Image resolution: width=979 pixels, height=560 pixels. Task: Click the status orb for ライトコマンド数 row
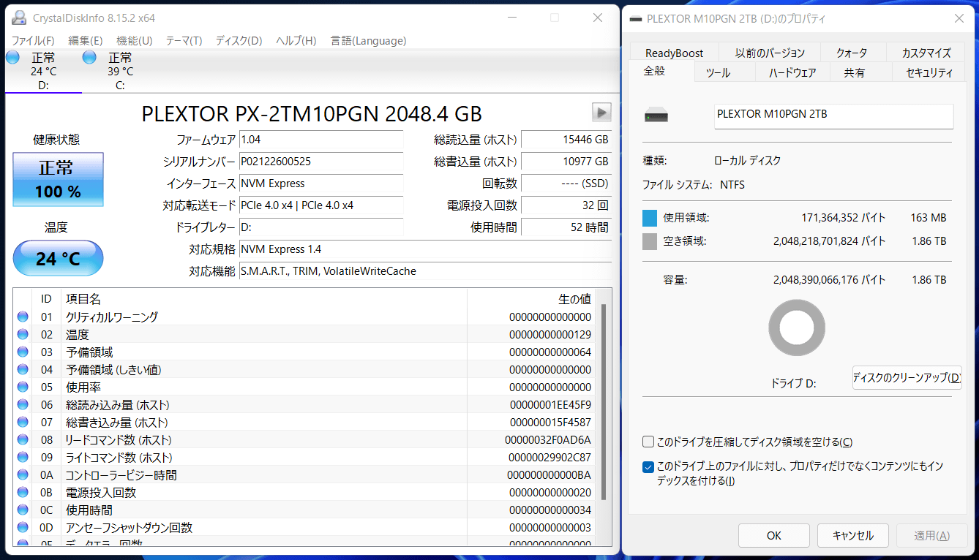23,457
